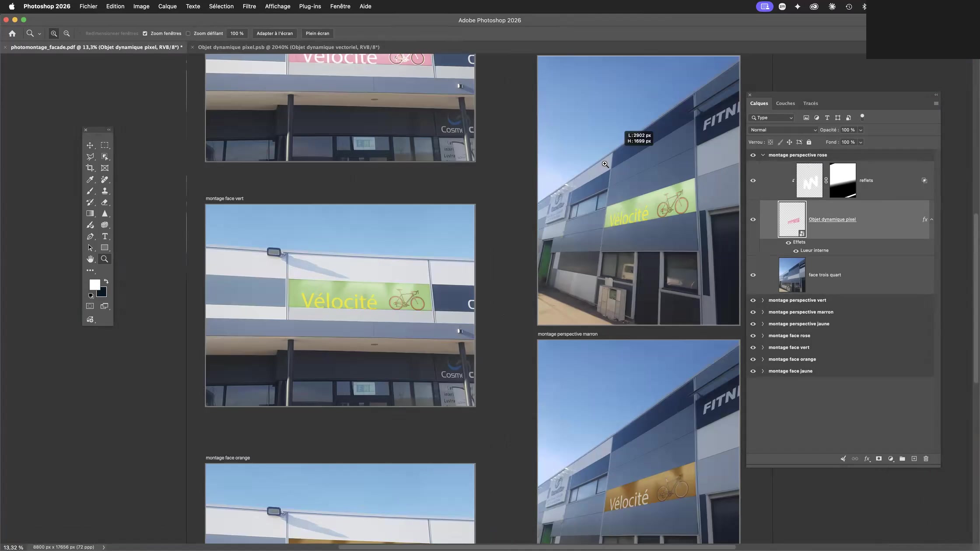Click the zoom-in magnifier in options bar
Screen dimensions: 980x551
[x=54, y=33]
